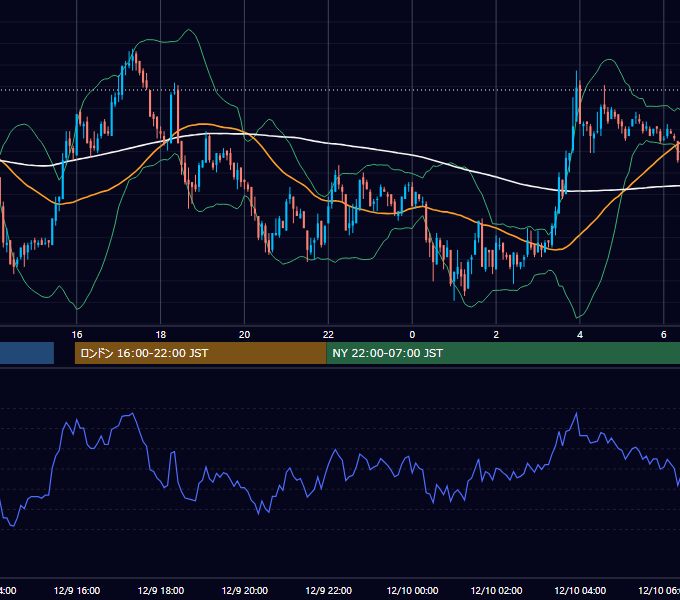The width and height of the screenshot is (680, 600).
Task: Click the 12/9 20:00 date label
Action: pos(245,590)
